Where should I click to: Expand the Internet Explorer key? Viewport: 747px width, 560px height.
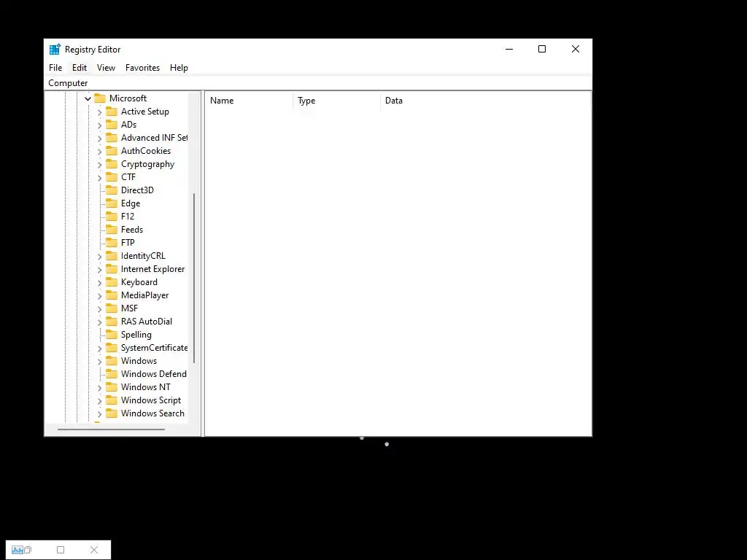[99, 270]
